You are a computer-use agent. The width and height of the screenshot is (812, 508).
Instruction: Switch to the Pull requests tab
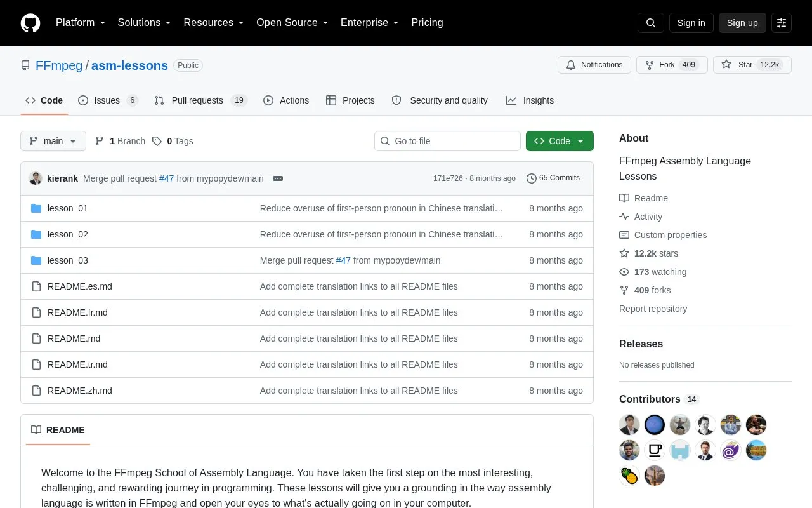(x=200, y=100)
